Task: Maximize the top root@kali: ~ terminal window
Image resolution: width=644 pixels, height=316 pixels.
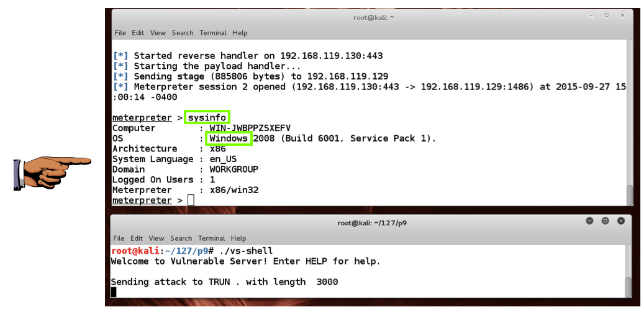Action: [607, 15]
